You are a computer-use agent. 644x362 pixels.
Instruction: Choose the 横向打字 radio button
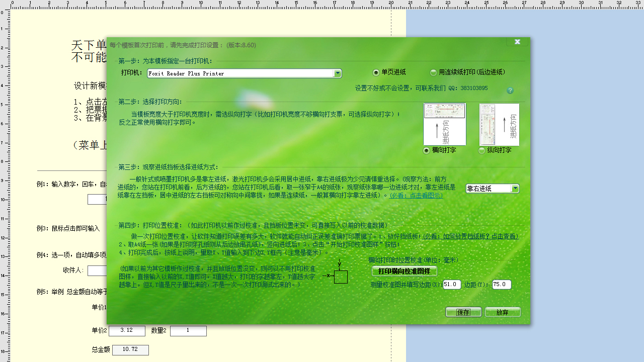(427, 150)
